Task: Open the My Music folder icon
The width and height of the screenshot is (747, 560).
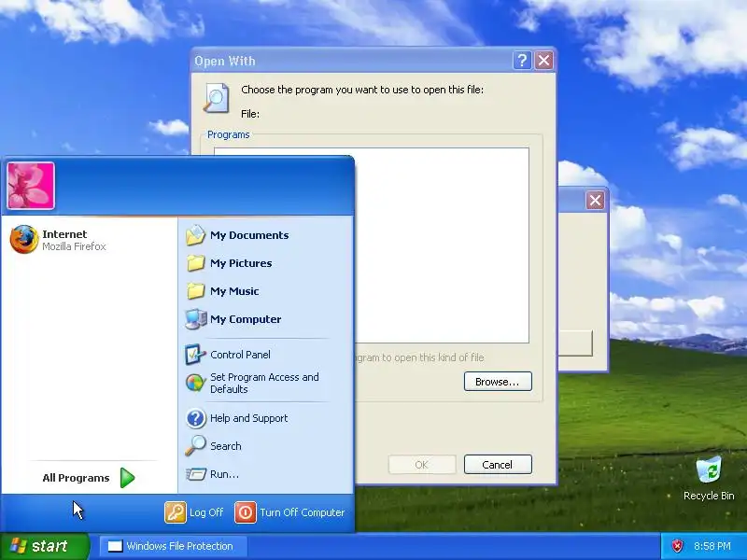Action: coord(195,291)
